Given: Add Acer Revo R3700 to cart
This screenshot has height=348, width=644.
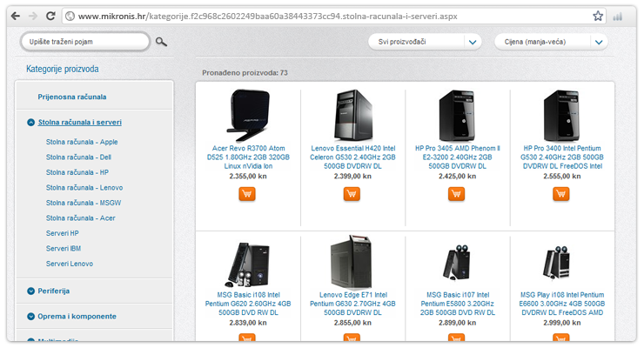Looking at the screenshot, I should [x=246, y=193].
